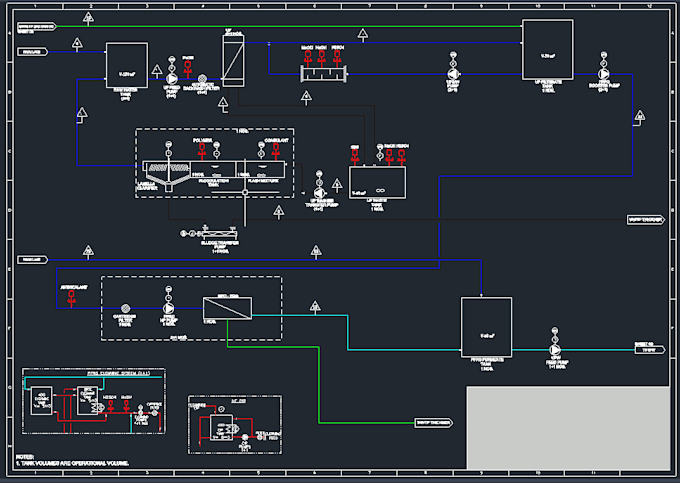The height and width of the screenshot is (483, 680).
Task: Click the WWTP thickener tag on the brown line
Action: (x=646, y=220)
